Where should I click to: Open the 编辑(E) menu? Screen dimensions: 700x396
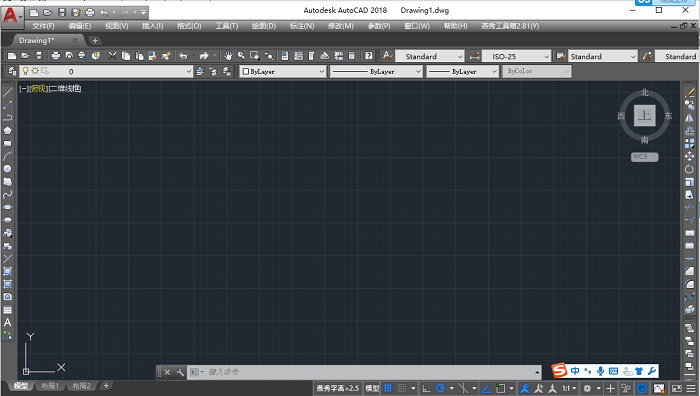click(x=79, y=26)
